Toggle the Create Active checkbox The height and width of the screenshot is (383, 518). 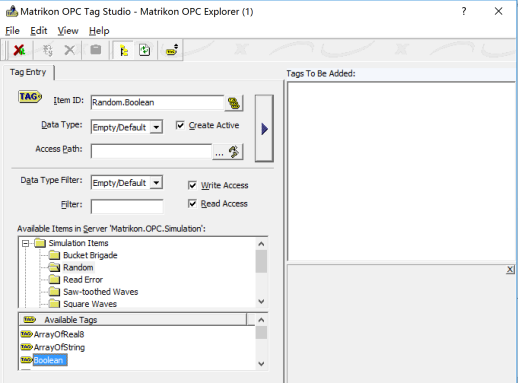click(x=180, y=125)
